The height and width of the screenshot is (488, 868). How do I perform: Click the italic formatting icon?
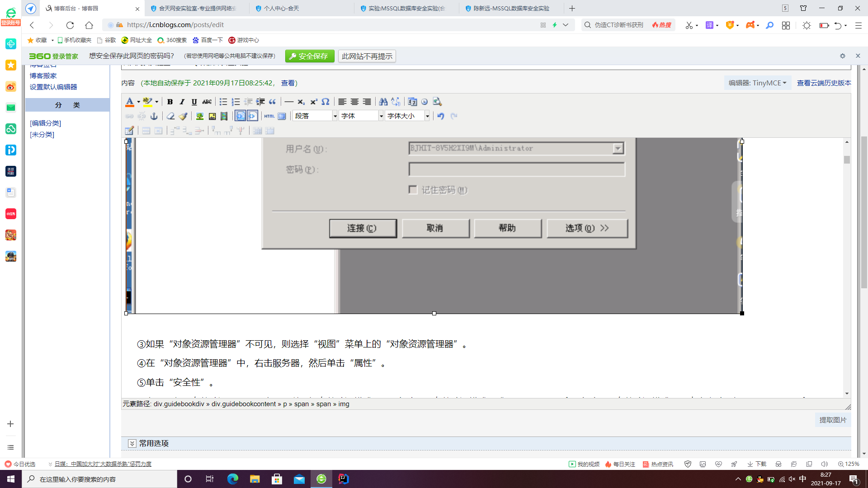(182, 102)
